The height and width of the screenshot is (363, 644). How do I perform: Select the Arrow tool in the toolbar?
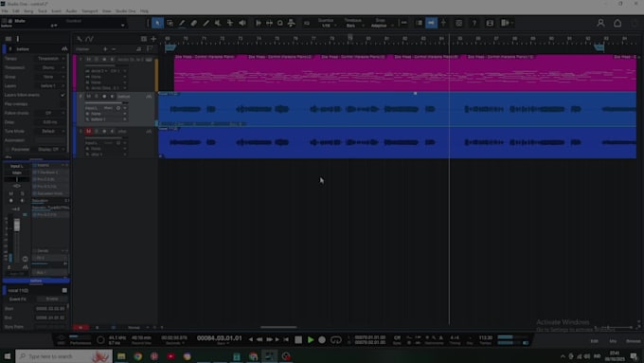(157, 23)
